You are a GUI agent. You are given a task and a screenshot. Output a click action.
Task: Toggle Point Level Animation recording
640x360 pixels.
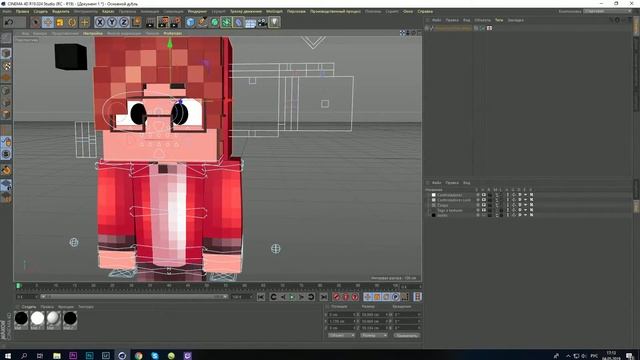[404, 297]
